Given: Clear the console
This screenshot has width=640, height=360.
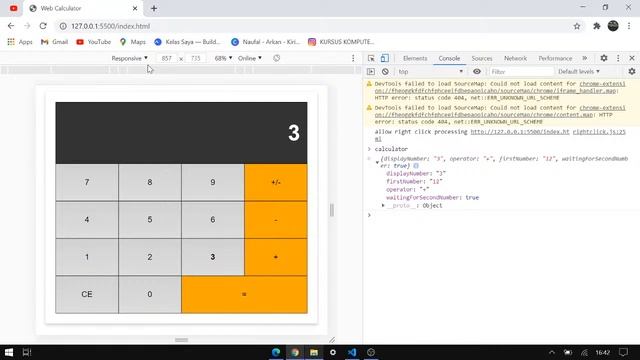Looking at the screenshot, I should [385, 71].
